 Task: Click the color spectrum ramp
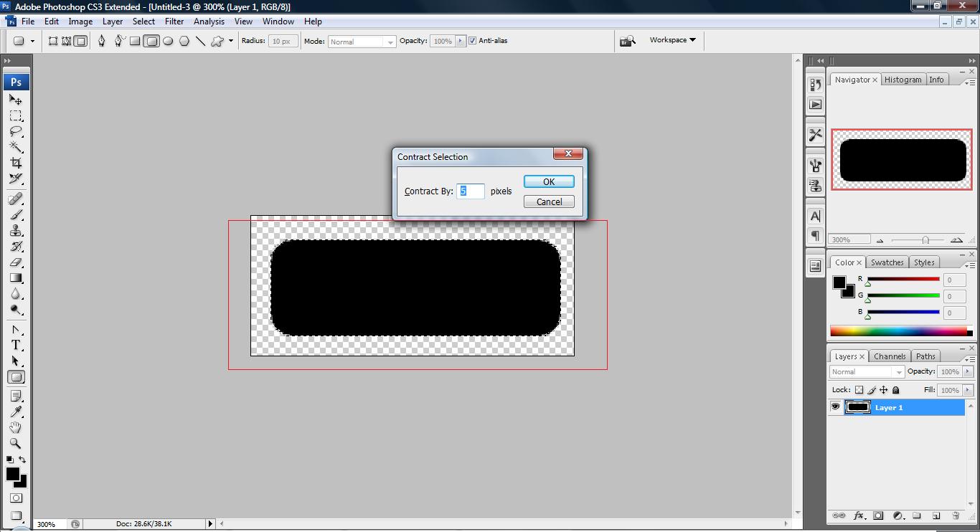click(x=899, y=331)
